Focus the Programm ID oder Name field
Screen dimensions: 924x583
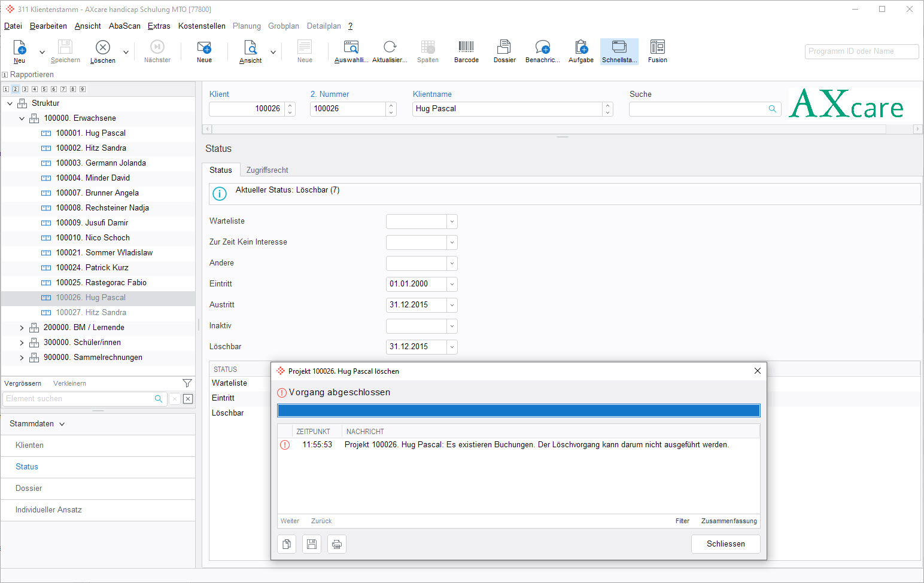point(862,51)
